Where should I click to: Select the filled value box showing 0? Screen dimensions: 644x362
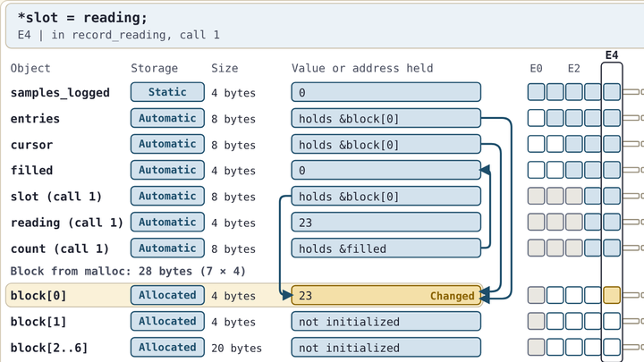386,170
